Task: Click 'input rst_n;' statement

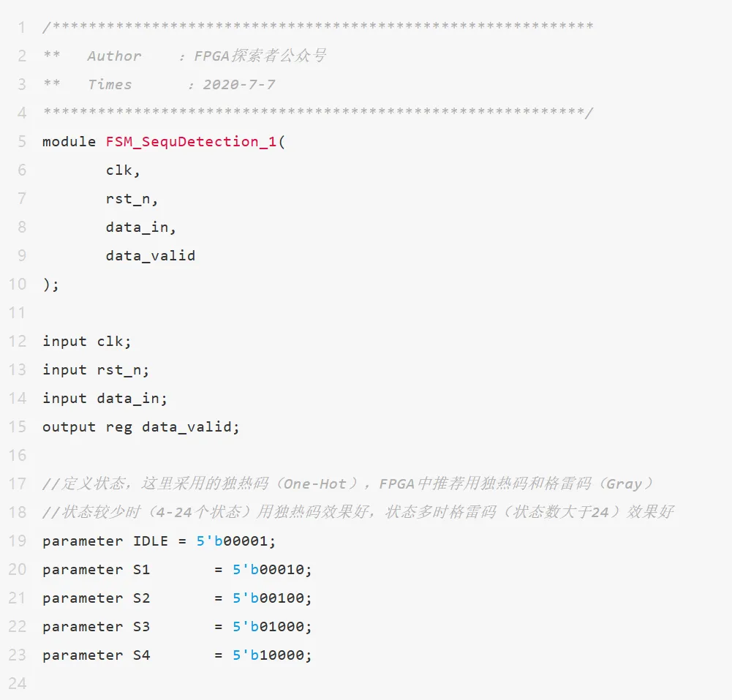Action: 96,370
